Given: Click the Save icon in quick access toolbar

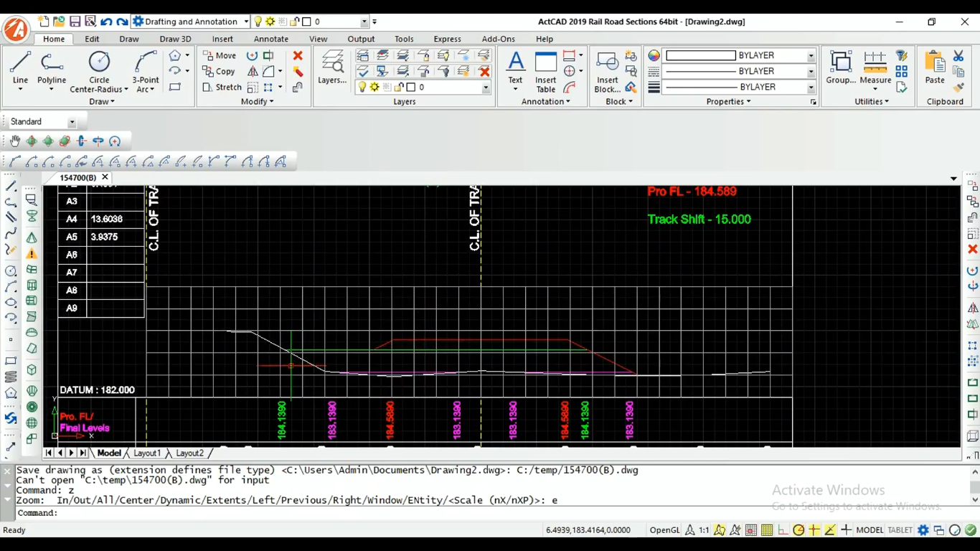Looking at the screenshot, I should coord(75,22).
